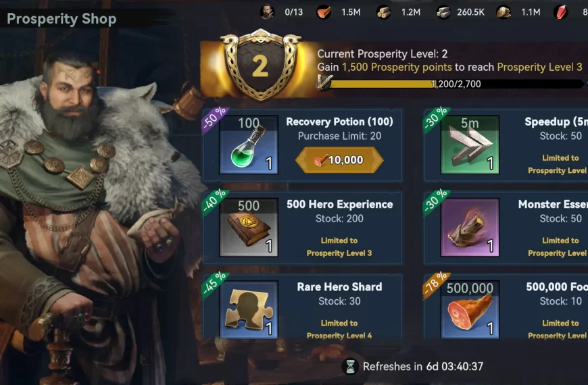Buy Recovery Potion for 10,000 food
This screenshot has height=385, width=588.
[339, 160]
